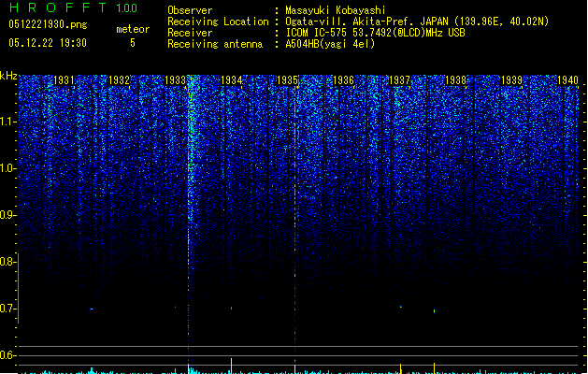The width and height of the screenshot is (588, 374).
Task: Click the A504HB(yagi 4el) antenna text
Action: (x=330, y=44)
